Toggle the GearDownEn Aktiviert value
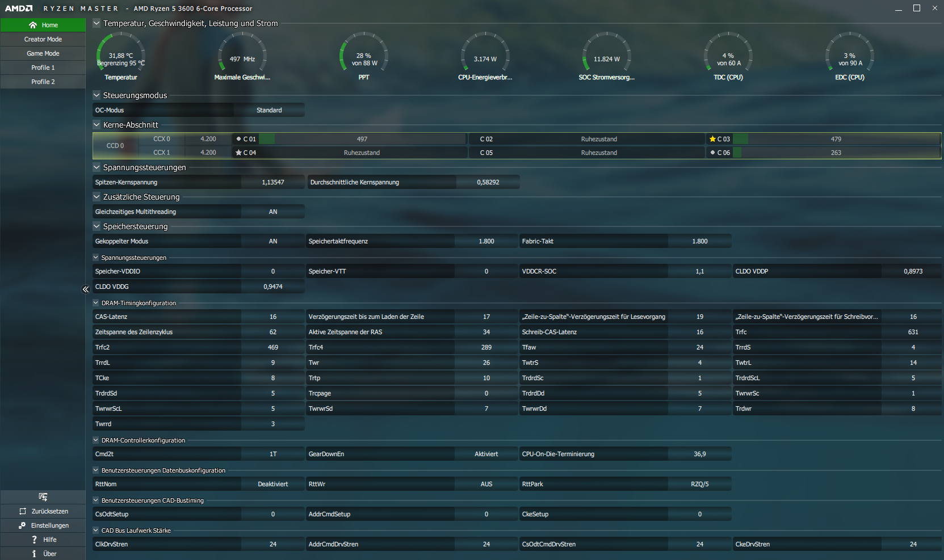Image resolution: width=944 pixels, height=560 pixels. (x=486, y=454)
